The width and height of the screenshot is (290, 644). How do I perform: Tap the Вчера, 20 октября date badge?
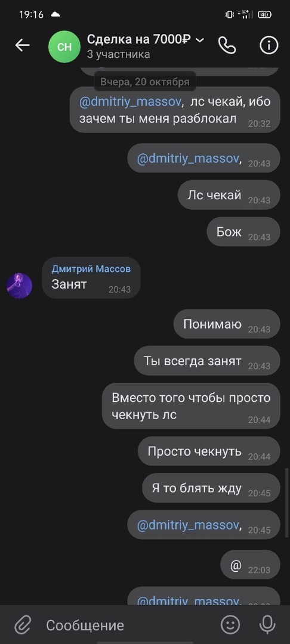coord(145,81)
